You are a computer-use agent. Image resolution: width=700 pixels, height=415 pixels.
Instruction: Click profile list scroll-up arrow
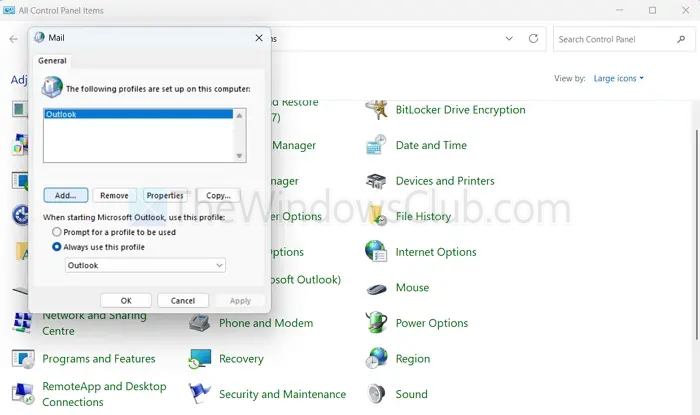tap(239, 115)
